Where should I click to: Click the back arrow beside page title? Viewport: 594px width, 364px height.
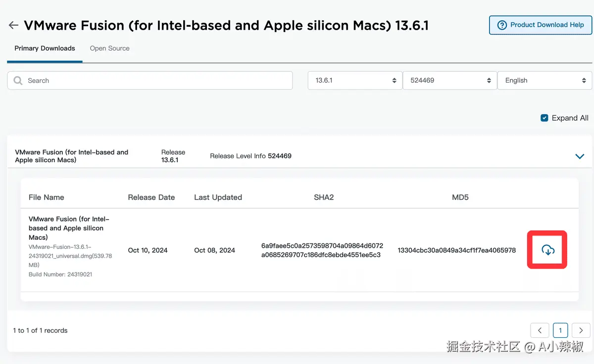coord(13,25)
